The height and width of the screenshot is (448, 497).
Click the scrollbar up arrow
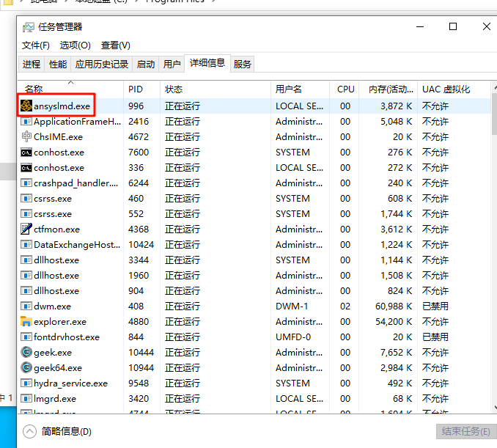pyautogui.click(x=495, y=87)
